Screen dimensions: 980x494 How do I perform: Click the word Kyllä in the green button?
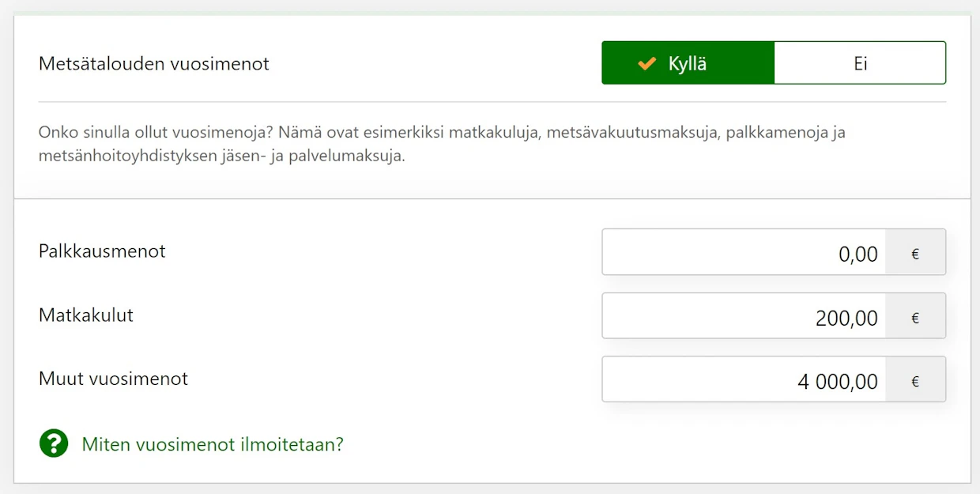pyautogui.click(x=688, y=64)
